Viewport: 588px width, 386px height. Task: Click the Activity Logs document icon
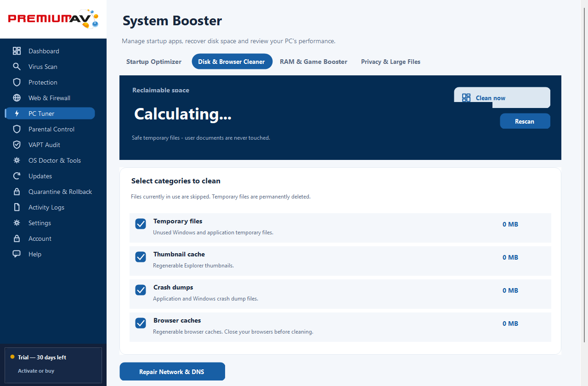[17, 207]
